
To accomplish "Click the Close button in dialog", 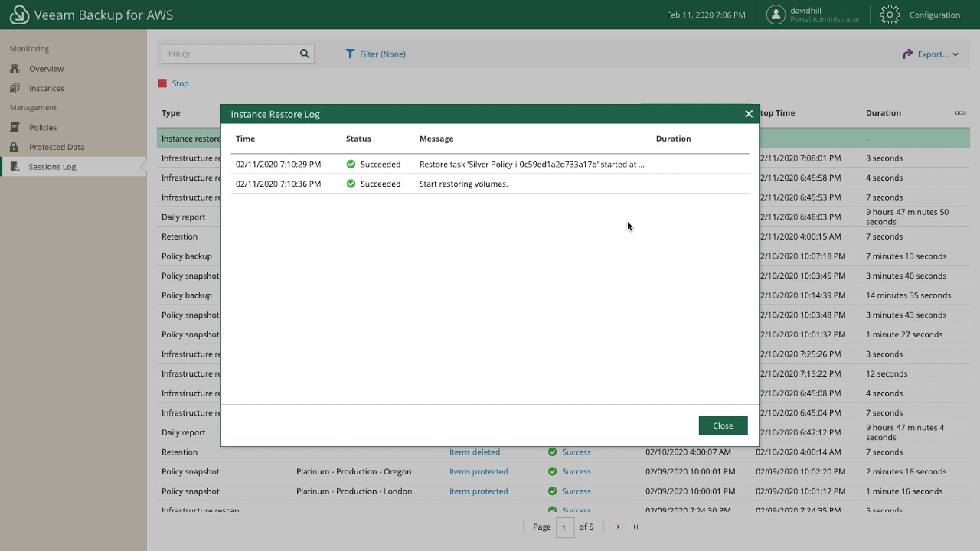I will pos(723,425).
